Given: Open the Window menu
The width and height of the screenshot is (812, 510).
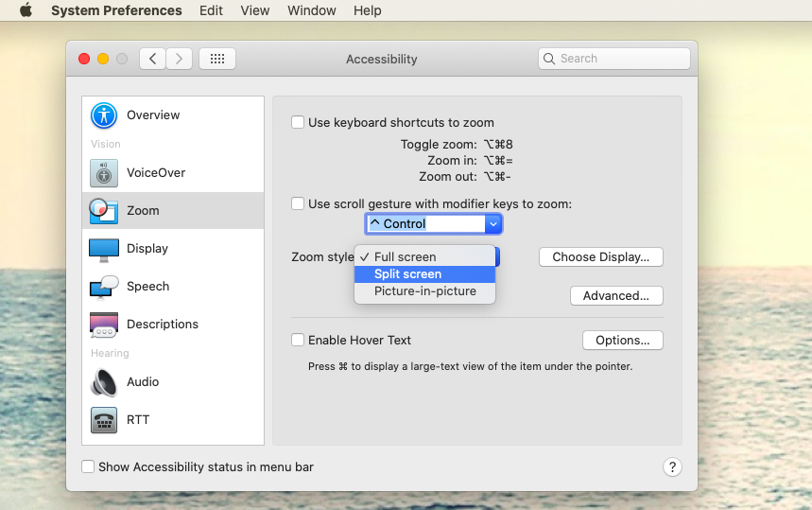Looking at the screenshot, I should [x=312, y=10].
